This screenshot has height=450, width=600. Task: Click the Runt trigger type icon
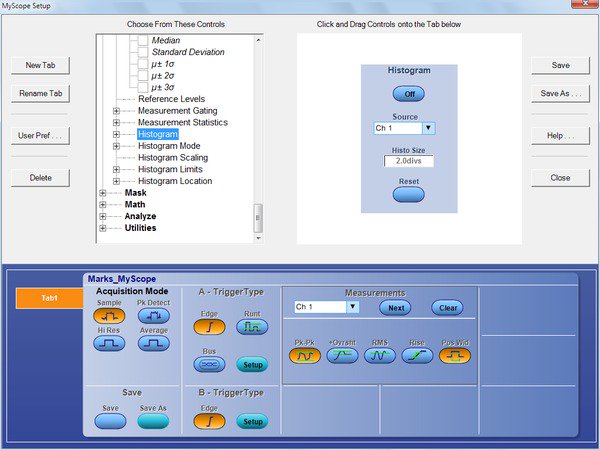point(252,325)
